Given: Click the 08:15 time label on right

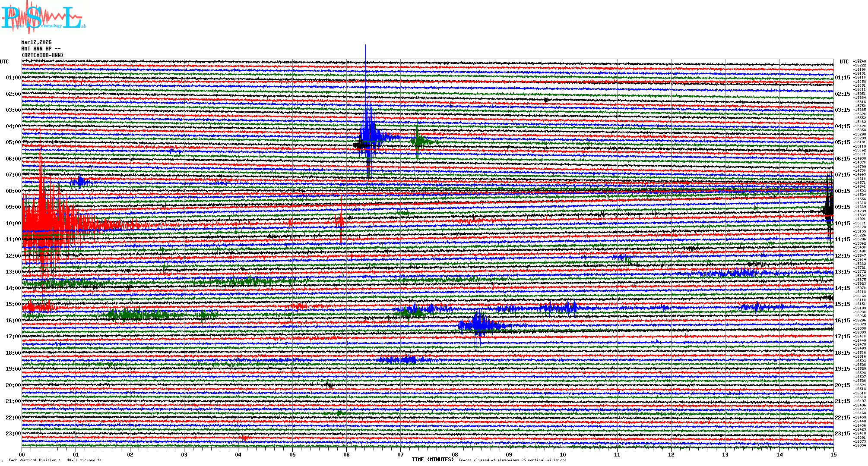Looking at the screenshot, I should [x=842, y=191].
